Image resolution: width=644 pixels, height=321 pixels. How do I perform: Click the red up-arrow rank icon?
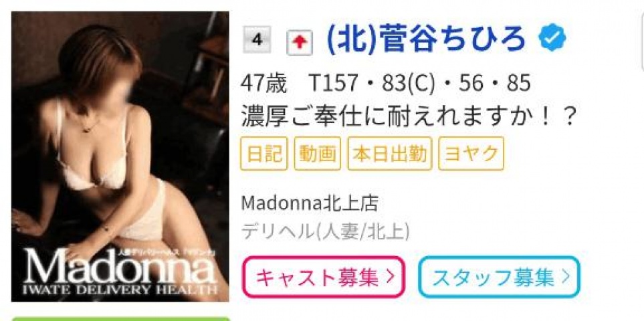[300, 43]
